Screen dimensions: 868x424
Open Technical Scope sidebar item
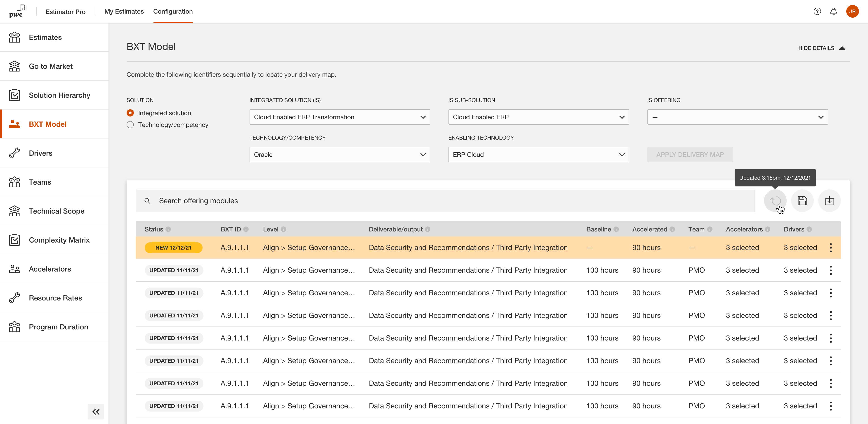(54, 211)
